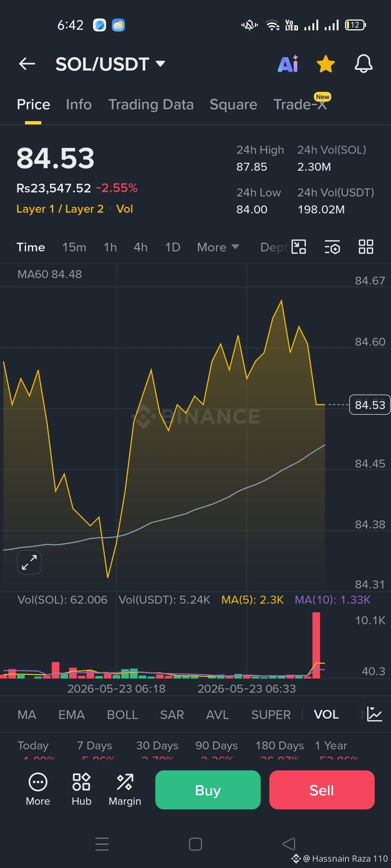This screenshot has height=868, width=391.
Task: Tap the Wi-Fi status icon
Action: (x=272, y=25)
